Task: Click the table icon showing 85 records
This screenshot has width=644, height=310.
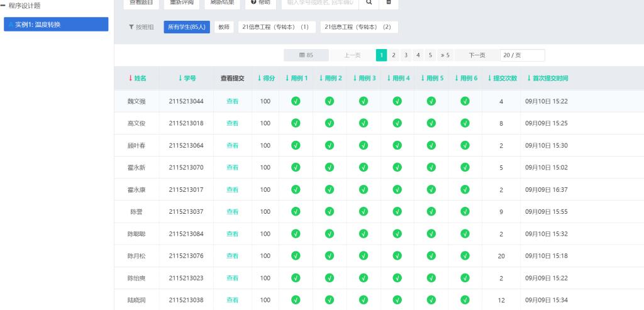Action: coord(306,55)
